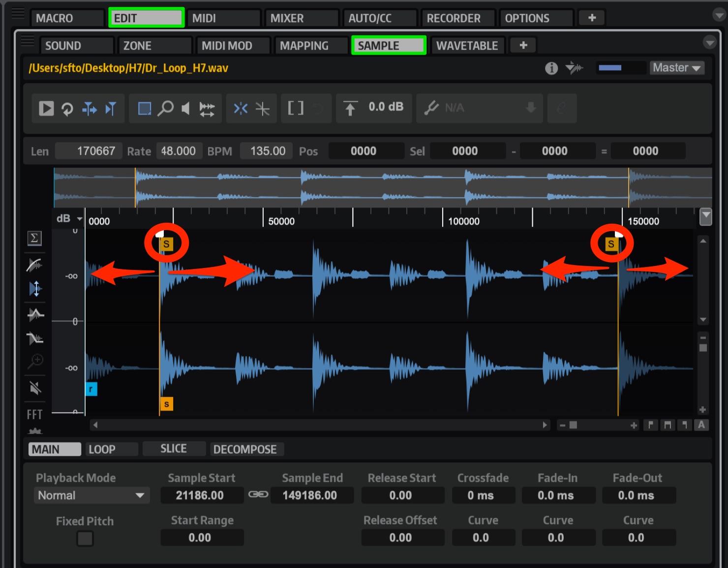Image resolution: width=728 pixels, height=568 pixels.
Task: Open the MIDI MOD sub-tab
Action: coord(233,46)
